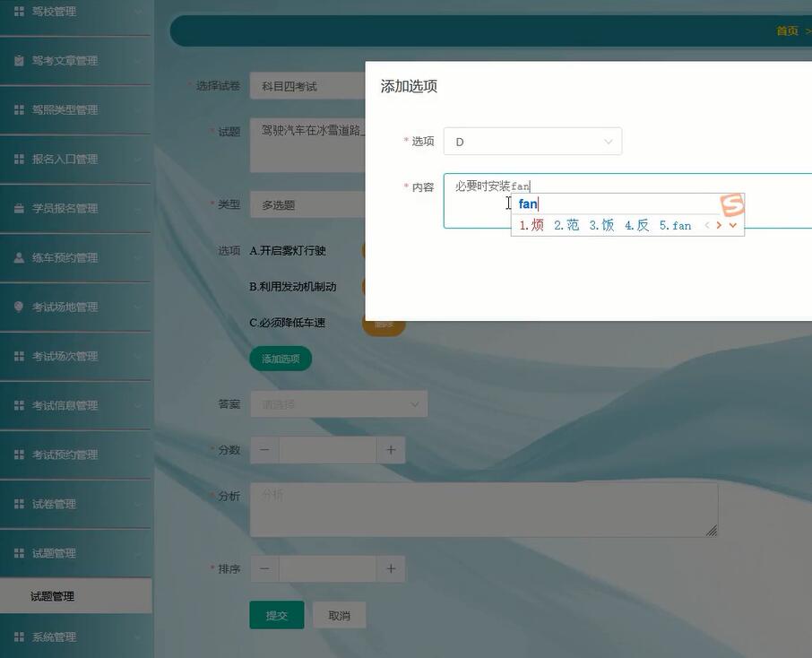Viewport: 812px width, 658px height.
Task: Choose IME candidate 3.饭
Action: tap(601, 225)
